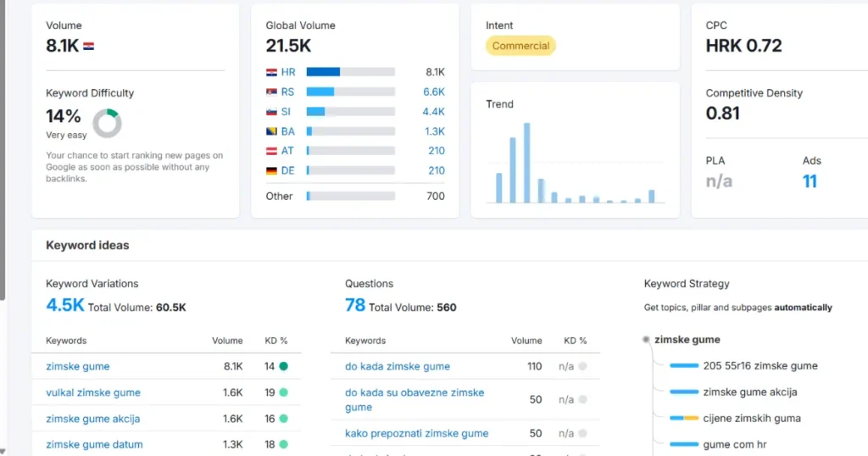Open the 78 questions count link
868x456 pixels.
click(354, 306)
